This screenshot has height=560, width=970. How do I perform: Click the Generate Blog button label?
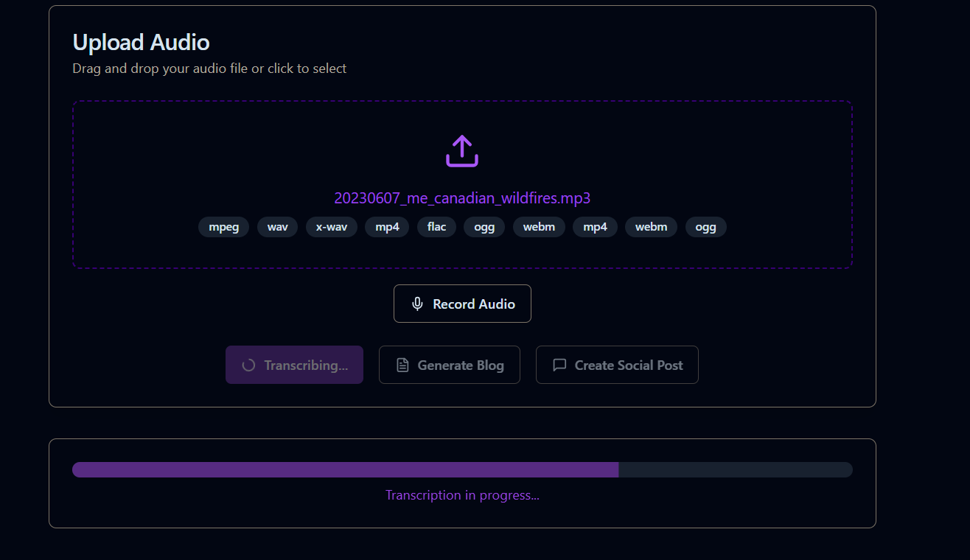pyautogui.click(x=461, y=365)
